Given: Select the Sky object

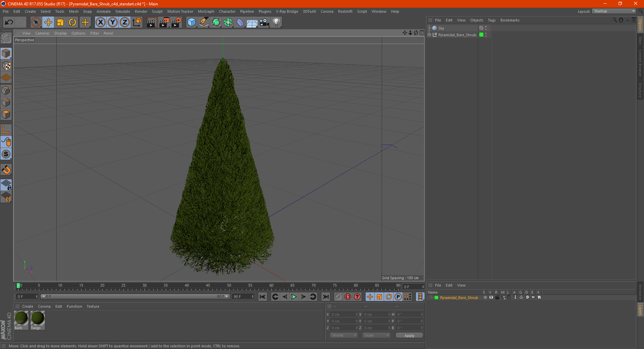Looking at the screenshot, I should [x=441, y=28].
